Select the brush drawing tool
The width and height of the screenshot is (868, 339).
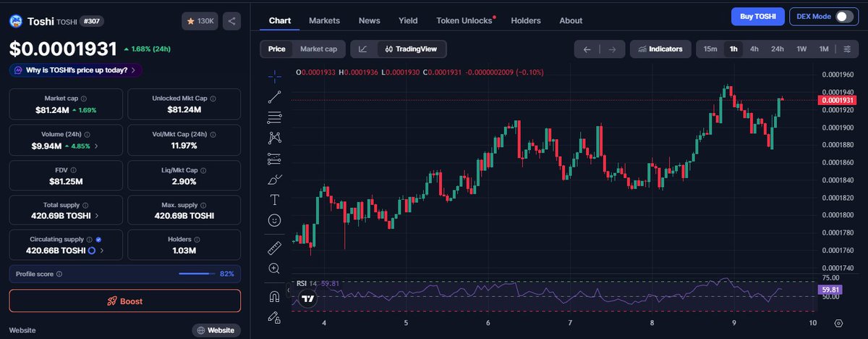275,179
